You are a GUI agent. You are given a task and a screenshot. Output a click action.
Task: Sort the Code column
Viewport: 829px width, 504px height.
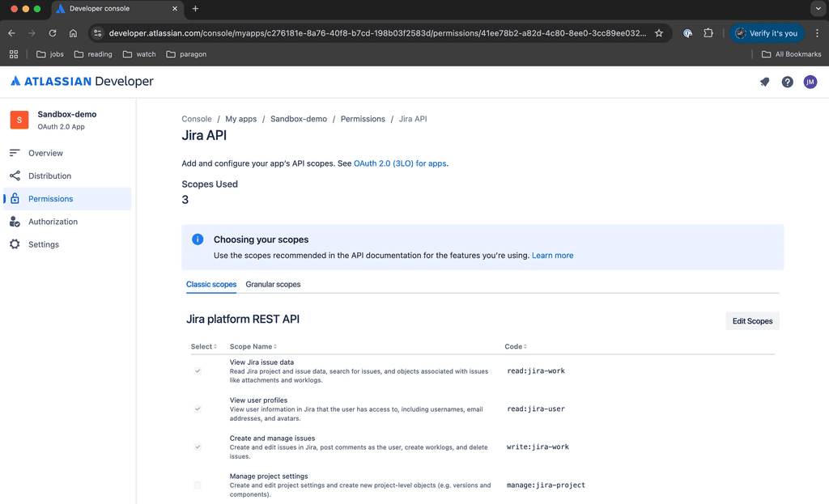coord(515,346)
